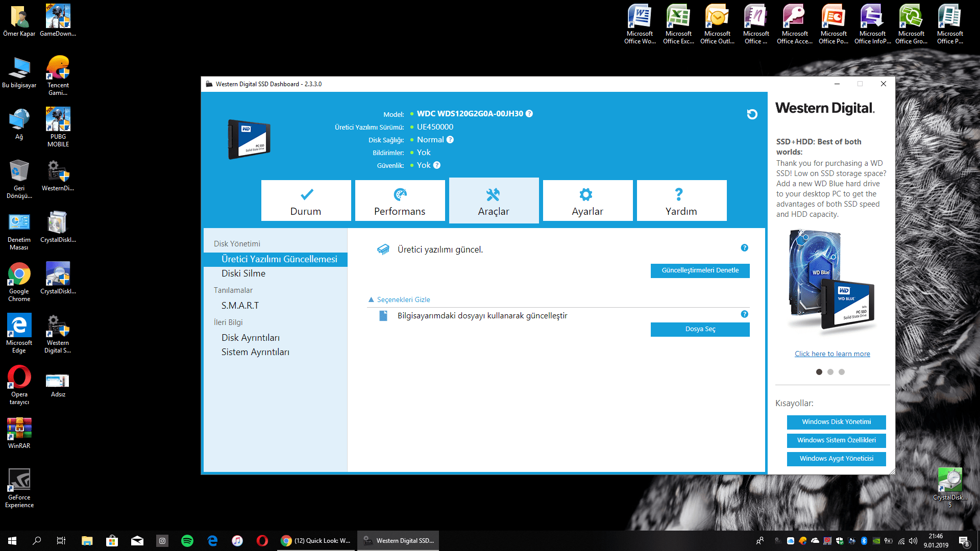Screen dimensions: 980x551
Task: Click help icon next to model name
Action: coord(529,114)
